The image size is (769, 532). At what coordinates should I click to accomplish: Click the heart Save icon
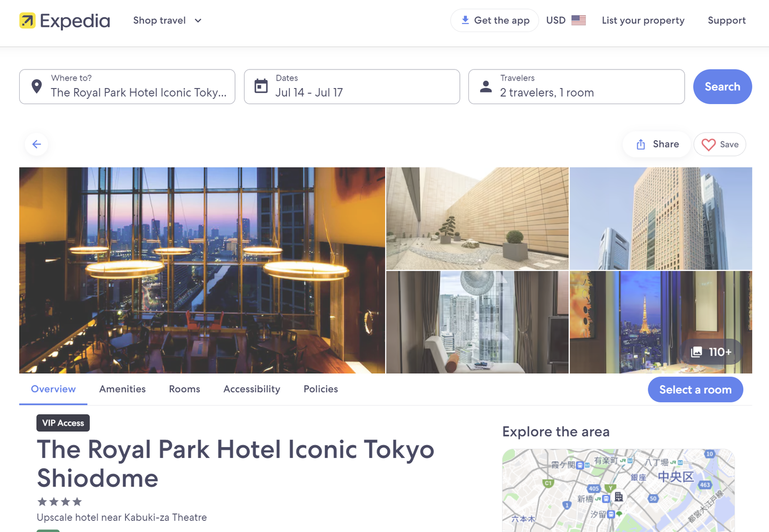tap(708, 145)
